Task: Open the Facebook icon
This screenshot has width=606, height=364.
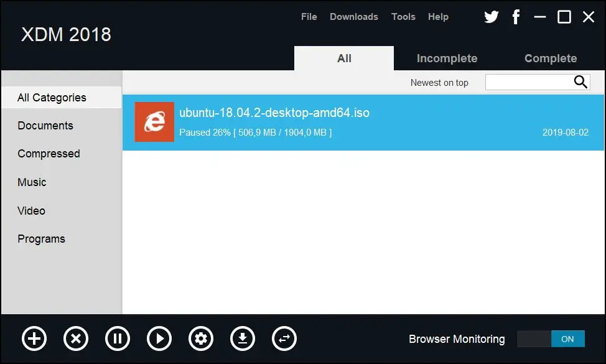Action: point(516,17)
